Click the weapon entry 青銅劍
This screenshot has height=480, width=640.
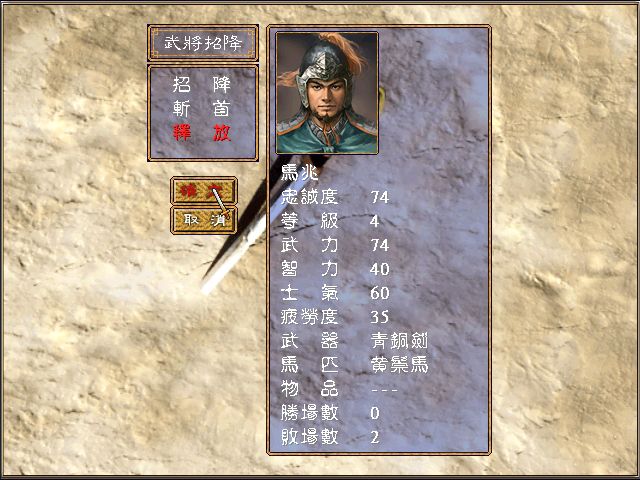click(x=399, y=341)
